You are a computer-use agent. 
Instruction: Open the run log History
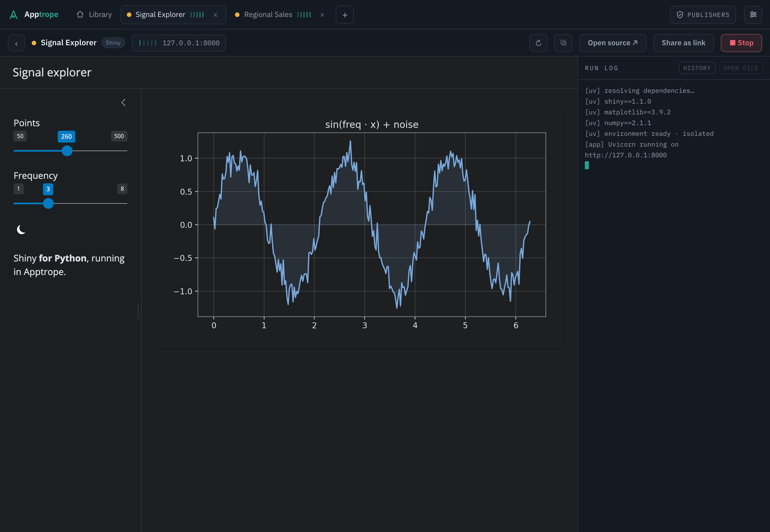coord(697,68)
